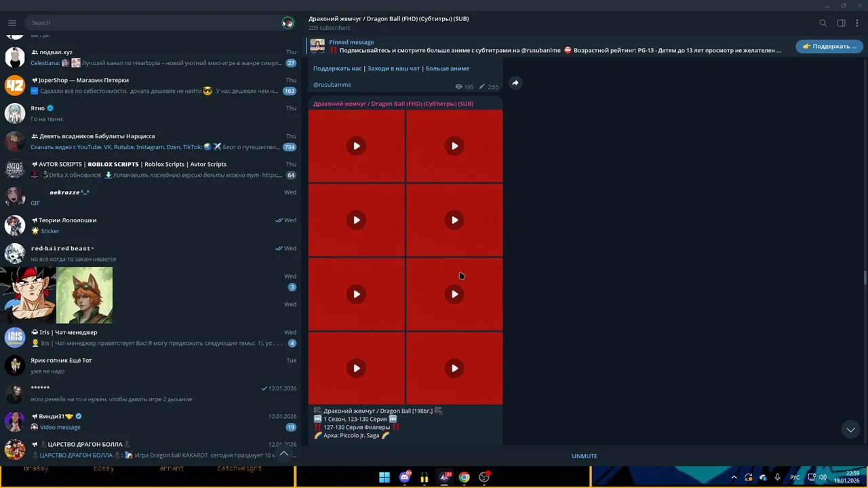Image resolution: width=868 pixels, height=488 pixels.
Task: Open round taskbar app with red dot
Action: coord(484,477)
